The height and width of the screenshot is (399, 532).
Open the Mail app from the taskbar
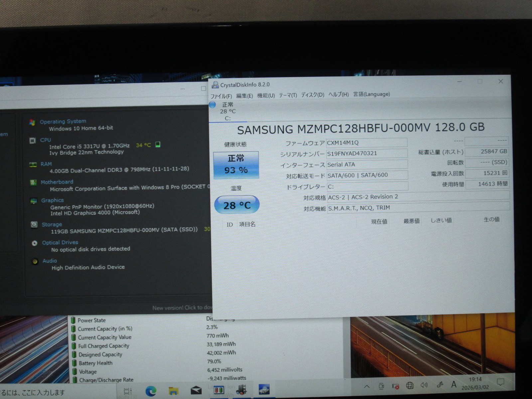tap(196, 390)
